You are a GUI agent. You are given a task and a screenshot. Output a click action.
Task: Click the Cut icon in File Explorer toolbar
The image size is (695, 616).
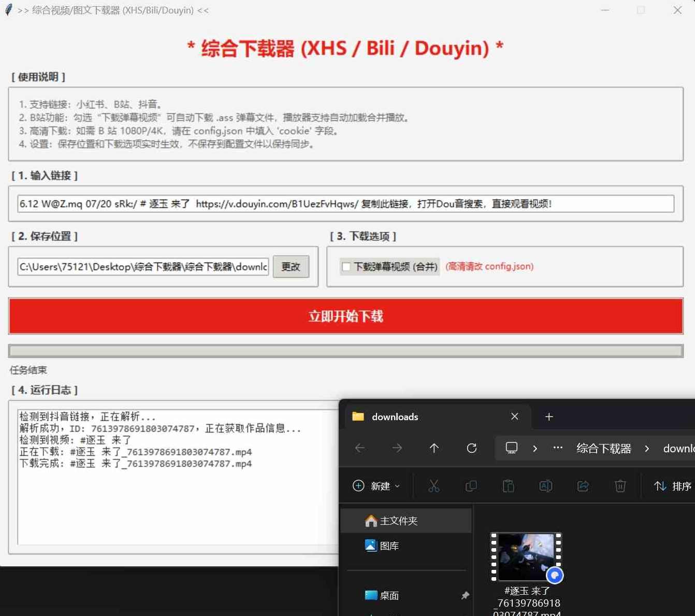[434, 486]
